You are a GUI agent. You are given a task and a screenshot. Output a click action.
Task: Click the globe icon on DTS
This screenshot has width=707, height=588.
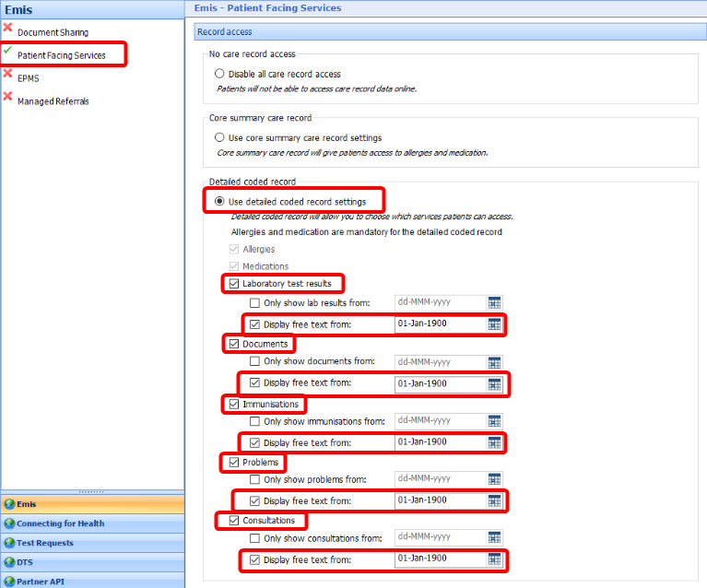click(9, 562)
